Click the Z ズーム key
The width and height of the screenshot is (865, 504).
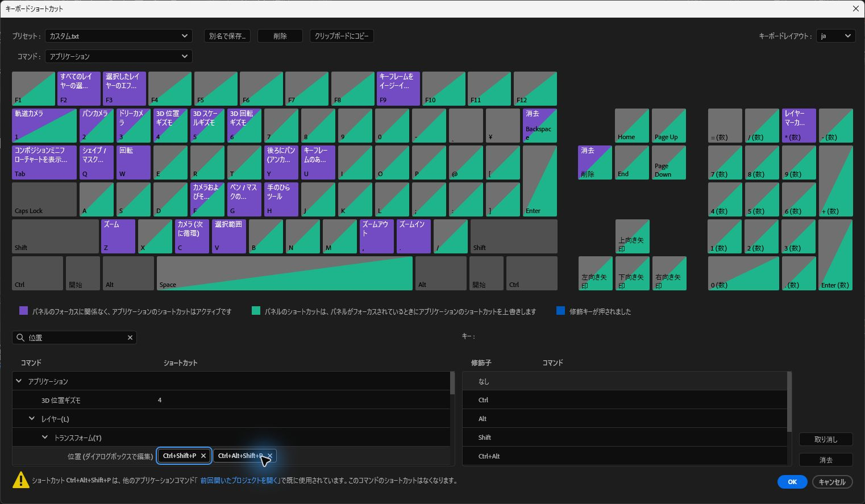[x=118, y=236]
